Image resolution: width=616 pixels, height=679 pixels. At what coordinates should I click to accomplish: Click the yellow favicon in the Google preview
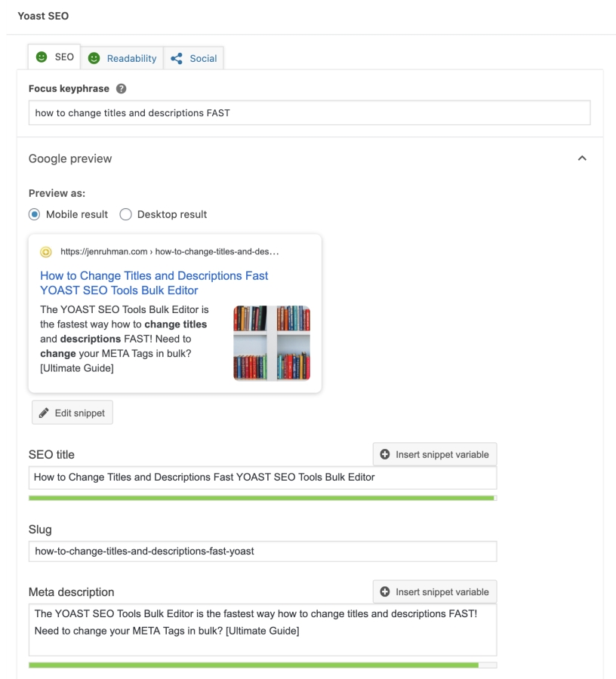click(46, 252)
